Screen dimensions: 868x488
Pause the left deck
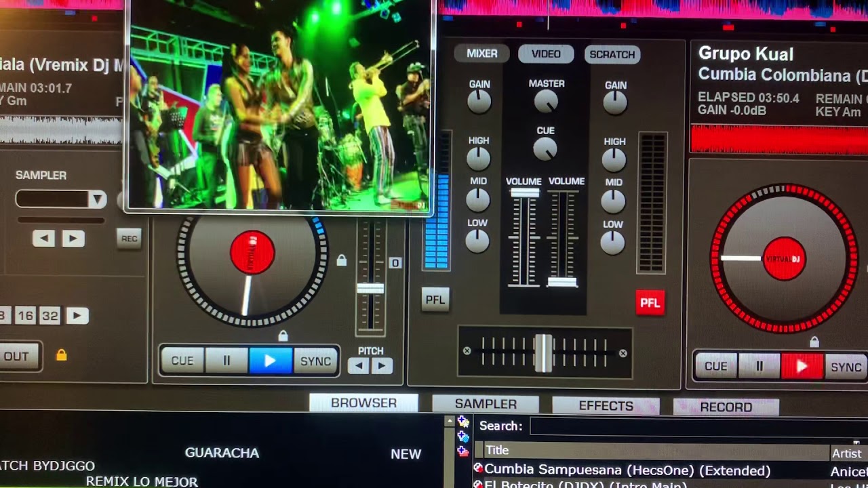(226, 361)
